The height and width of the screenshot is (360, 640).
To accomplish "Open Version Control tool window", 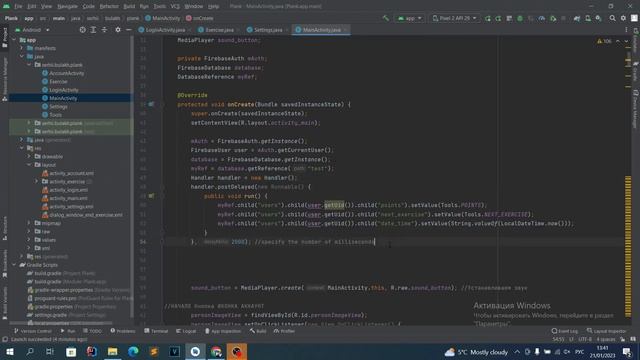I will click(33, 331).
